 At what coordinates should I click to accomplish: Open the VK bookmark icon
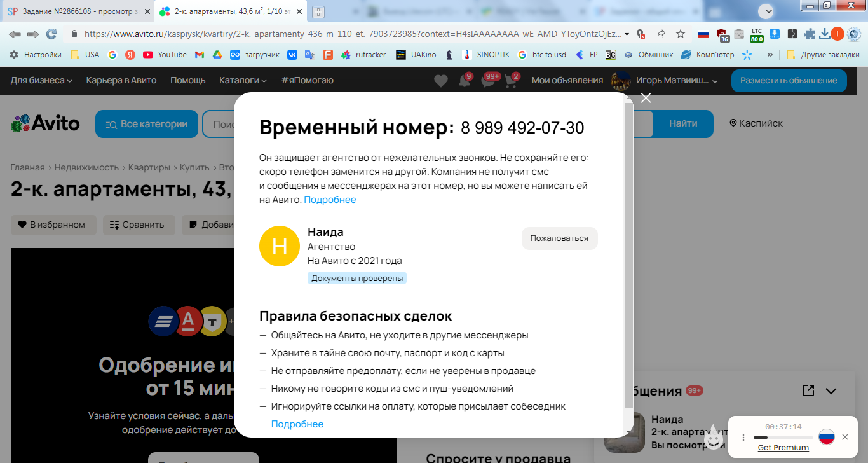(292, 55)
